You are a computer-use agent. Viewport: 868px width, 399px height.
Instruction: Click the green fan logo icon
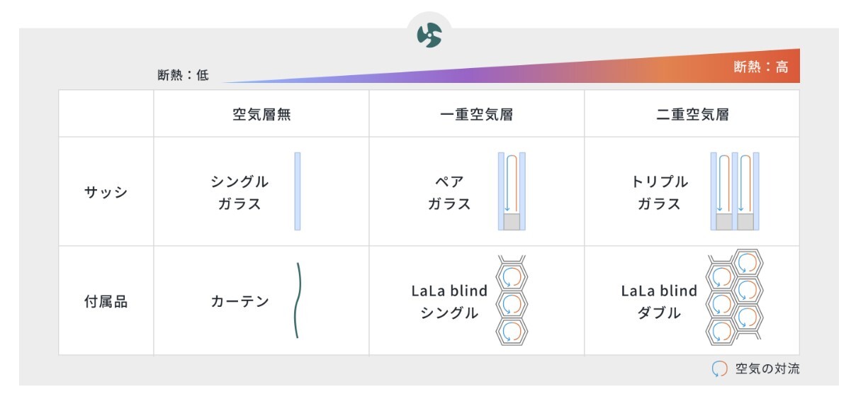coord(429,35)
